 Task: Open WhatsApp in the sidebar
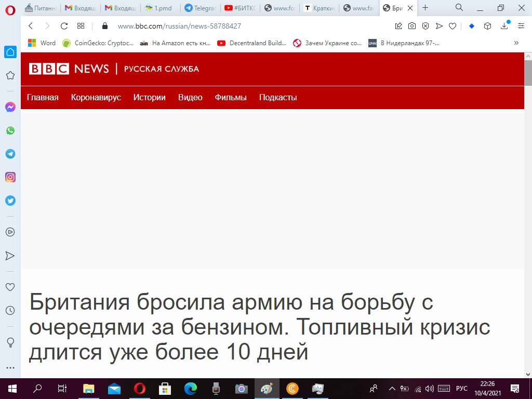[10, 130]
